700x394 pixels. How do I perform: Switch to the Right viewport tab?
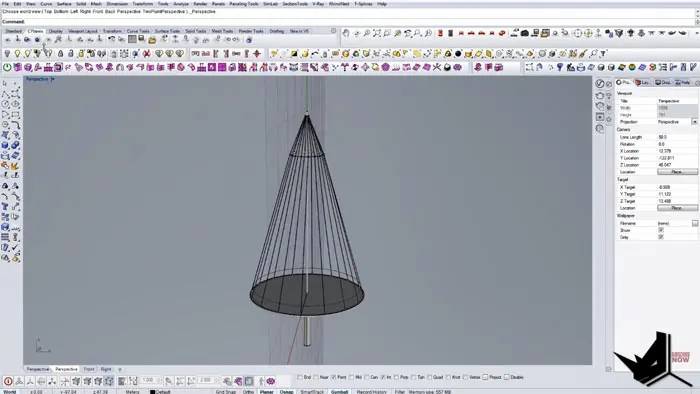[x=106, y=369]
